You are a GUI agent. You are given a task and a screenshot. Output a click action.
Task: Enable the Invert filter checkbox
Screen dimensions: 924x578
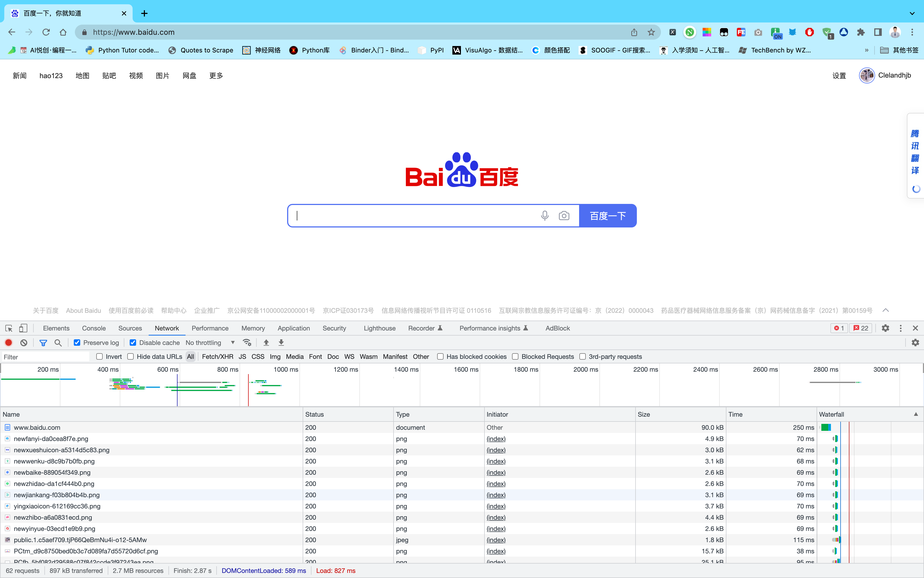100,356
